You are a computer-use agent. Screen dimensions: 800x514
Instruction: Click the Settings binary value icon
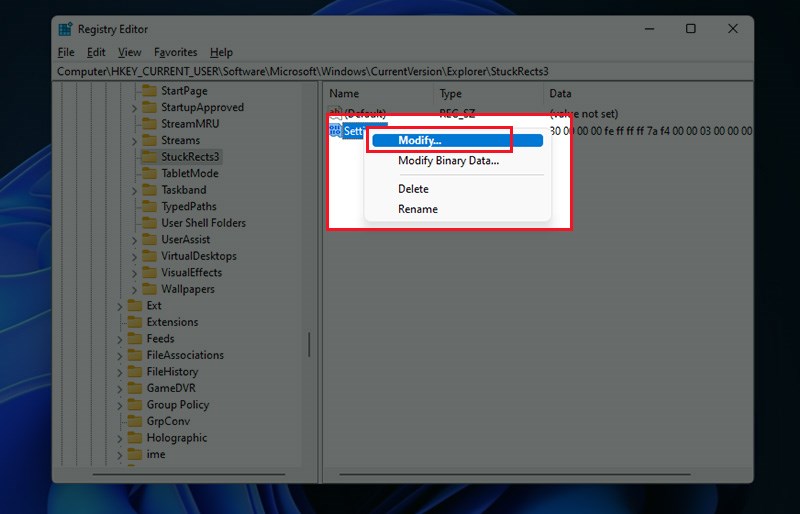(335, 131)
